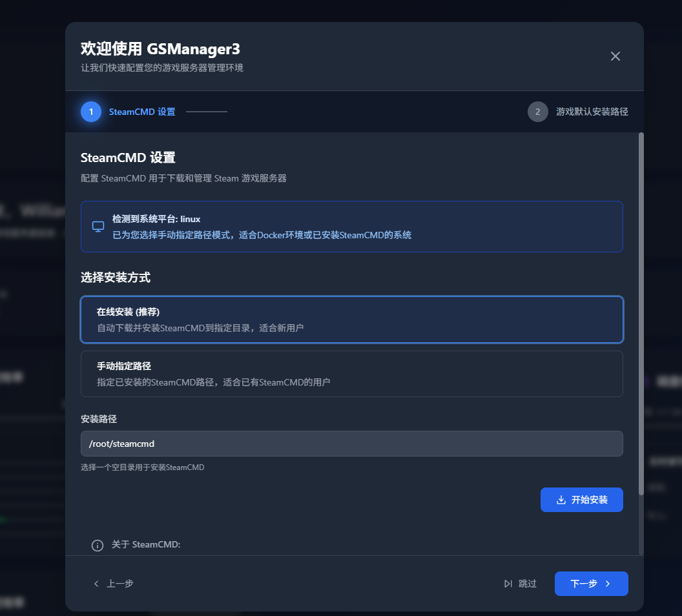
Task: Go to next step with 下一步
Action: [591, 584]
